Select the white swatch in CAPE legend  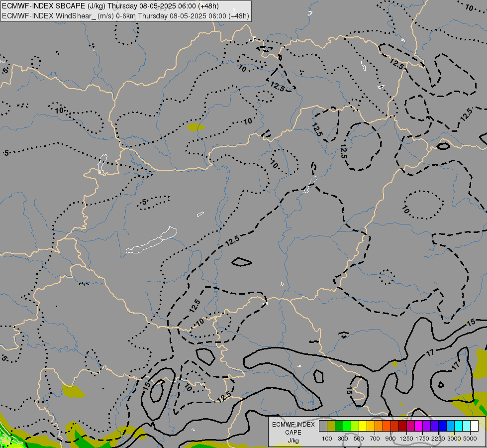tap(474, 426)
